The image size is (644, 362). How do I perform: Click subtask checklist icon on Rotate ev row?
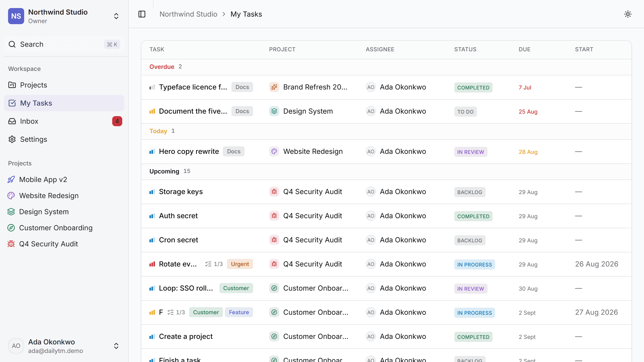click(x=208, y=264)
